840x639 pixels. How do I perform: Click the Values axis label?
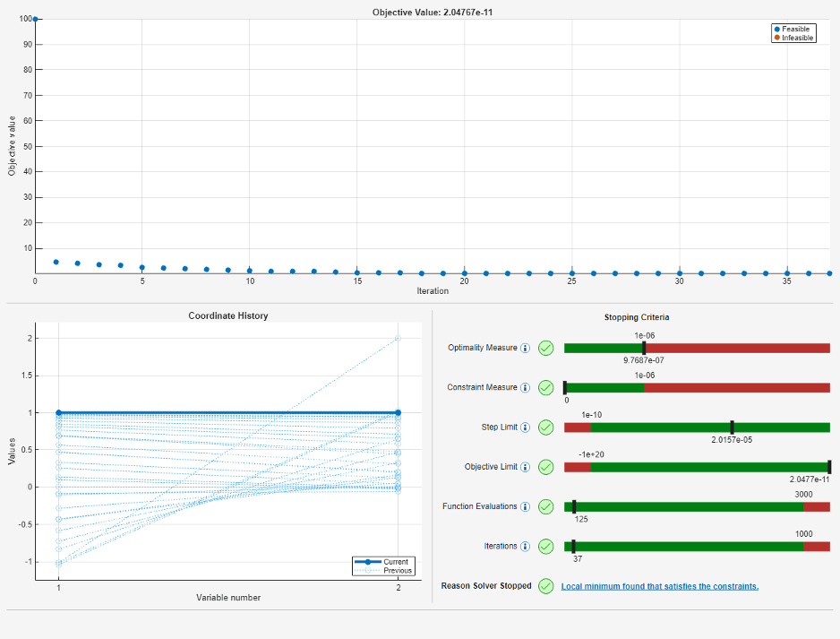click(x=12, y=452)
